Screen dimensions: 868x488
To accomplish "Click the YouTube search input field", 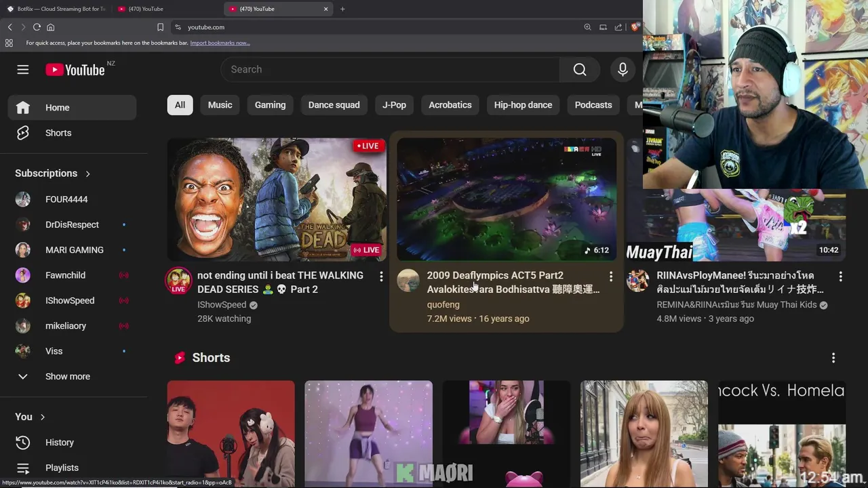I will pos(391,69).
